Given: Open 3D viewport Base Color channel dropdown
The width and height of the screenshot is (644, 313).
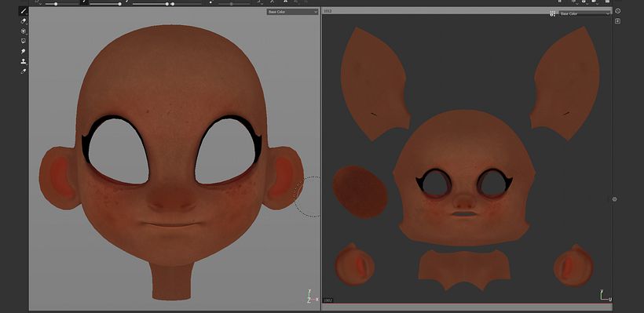Looking at the screenshot, I should coord(292,12).
